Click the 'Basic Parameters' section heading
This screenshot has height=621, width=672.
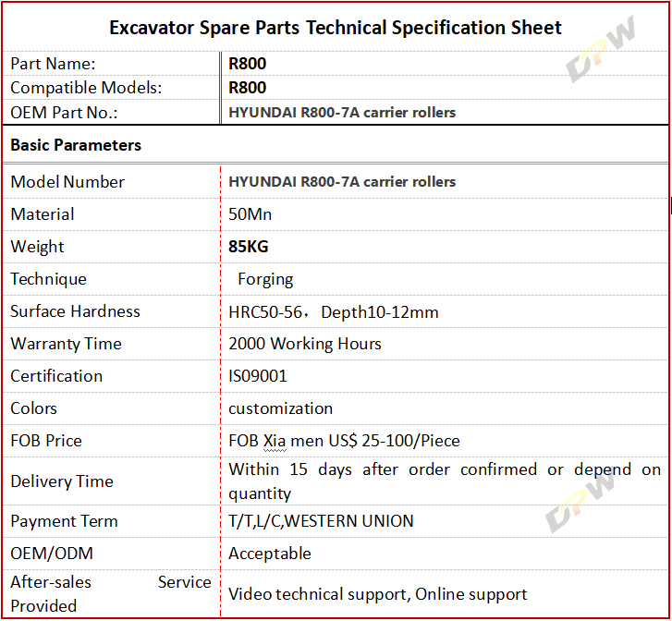[x=76, y=145]
